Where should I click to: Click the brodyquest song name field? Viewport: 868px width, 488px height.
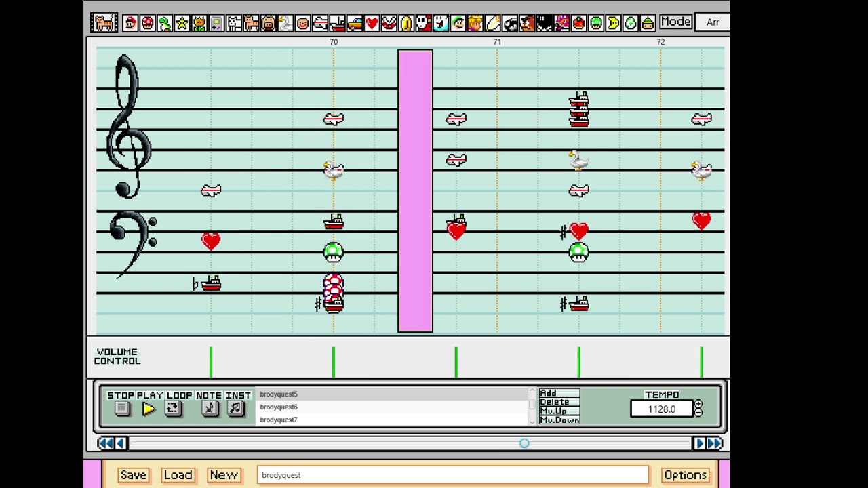pyautogui.click(x=453, y=475)
